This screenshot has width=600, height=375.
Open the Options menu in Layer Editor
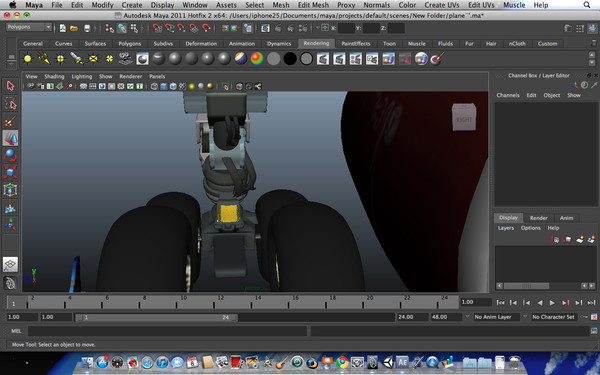click(x=530, y=228)
